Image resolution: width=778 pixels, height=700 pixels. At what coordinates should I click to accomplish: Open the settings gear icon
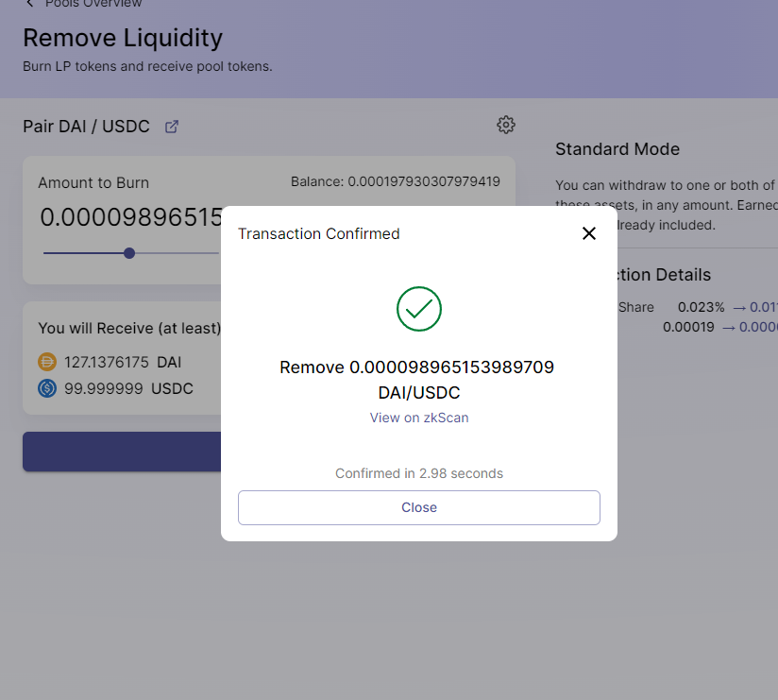point(505,125)
